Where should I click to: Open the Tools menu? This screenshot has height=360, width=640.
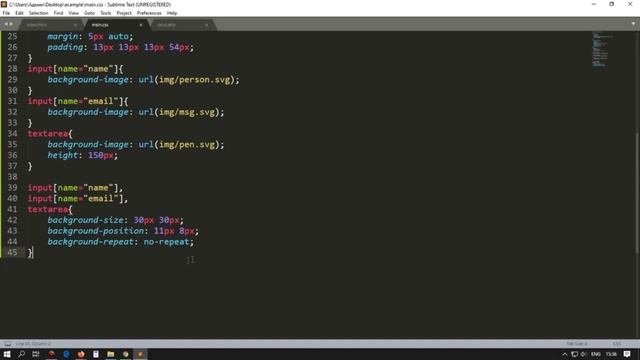point(106,13)
